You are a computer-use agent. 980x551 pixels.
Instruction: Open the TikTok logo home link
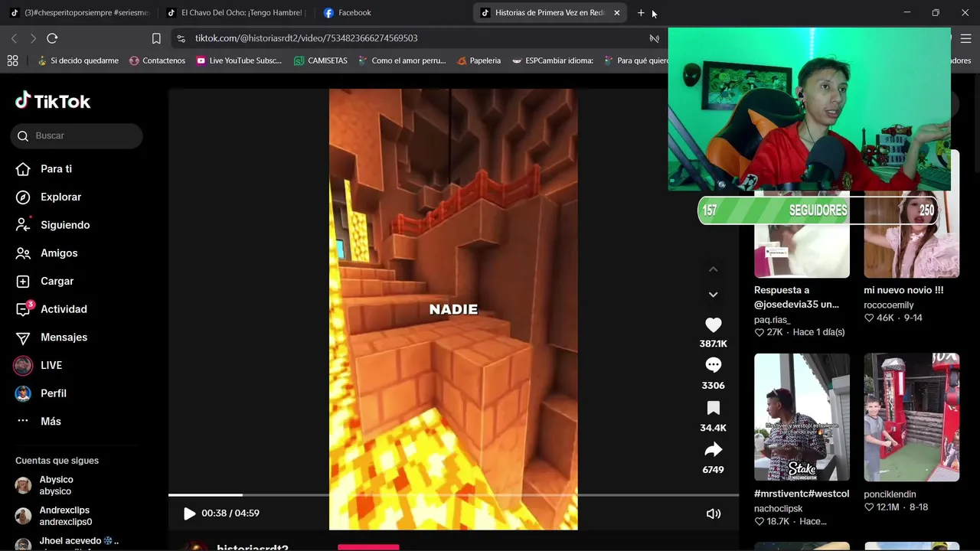(x=53, y=101)
